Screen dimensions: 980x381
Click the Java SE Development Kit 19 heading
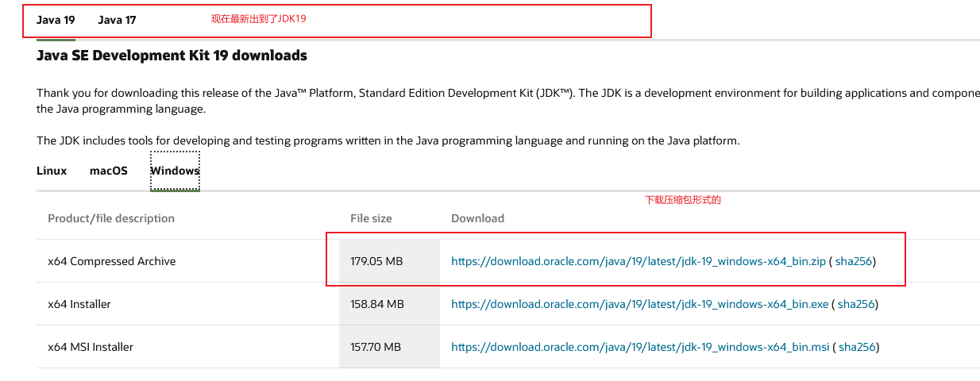point(172,56)
